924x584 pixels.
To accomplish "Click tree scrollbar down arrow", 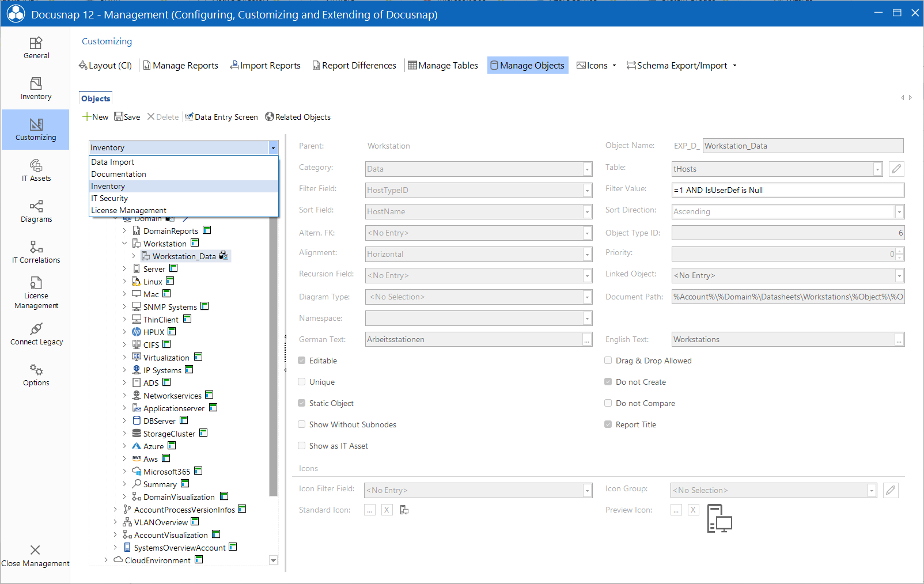I will tap(274, 560).
